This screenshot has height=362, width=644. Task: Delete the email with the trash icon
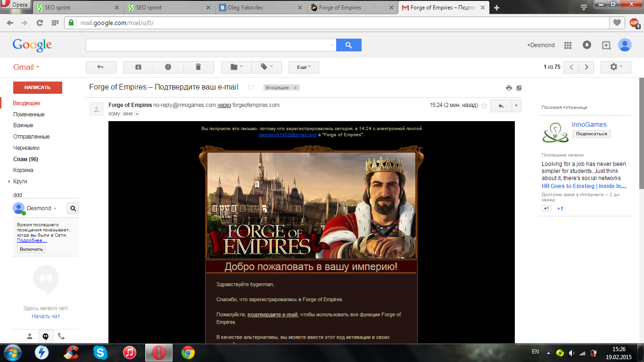(x=198, y=67)
